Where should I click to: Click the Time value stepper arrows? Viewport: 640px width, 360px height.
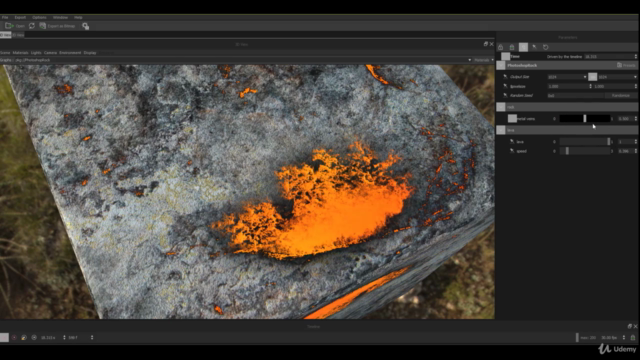[x=636, y=57]
